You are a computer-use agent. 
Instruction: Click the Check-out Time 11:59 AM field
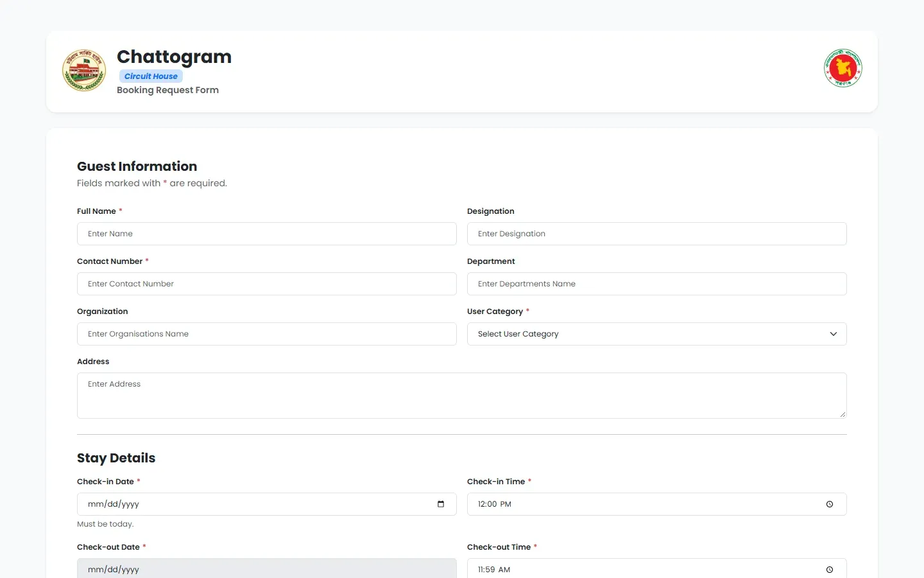[656, 568]
